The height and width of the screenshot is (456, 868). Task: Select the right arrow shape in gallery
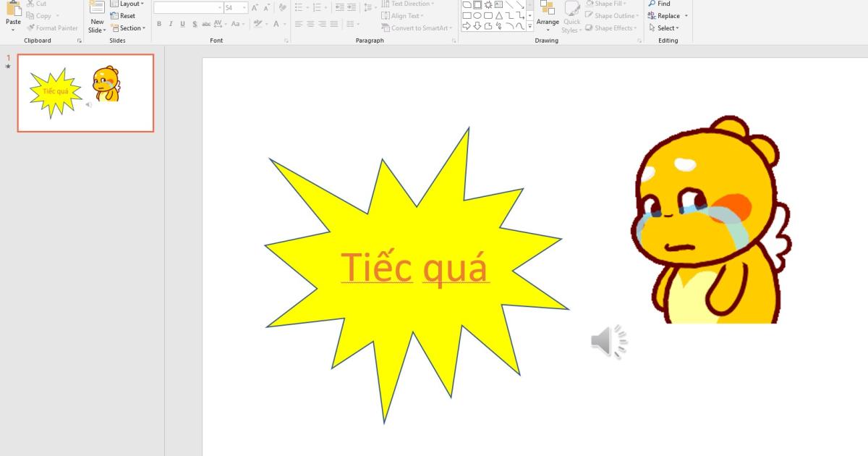click(467, 26)
